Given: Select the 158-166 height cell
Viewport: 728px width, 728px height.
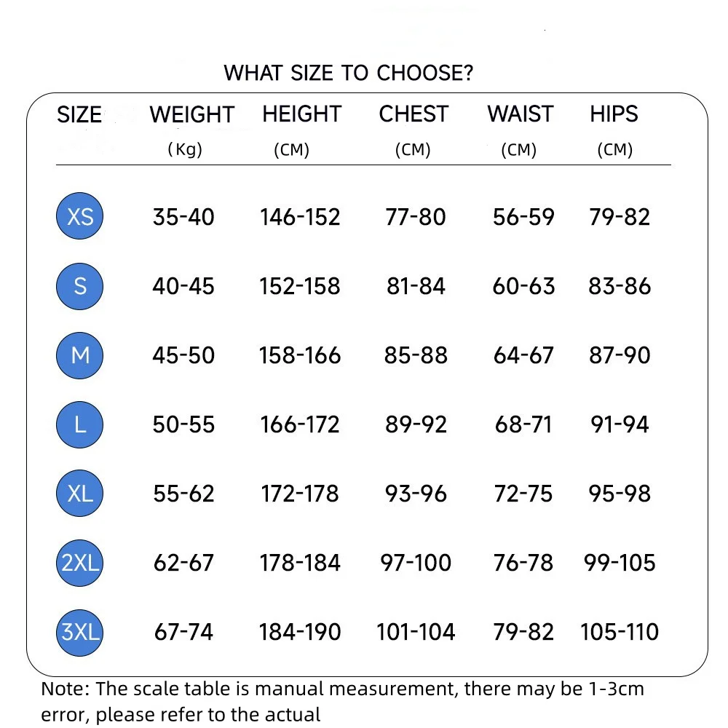Looking at the screenshot, I should coord(300,355).
